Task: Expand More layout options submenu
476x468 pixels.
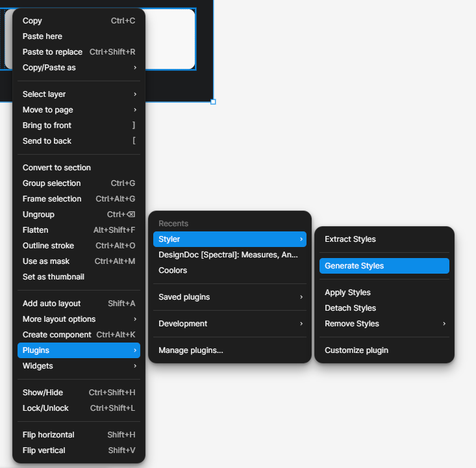Action: [79, 319]
